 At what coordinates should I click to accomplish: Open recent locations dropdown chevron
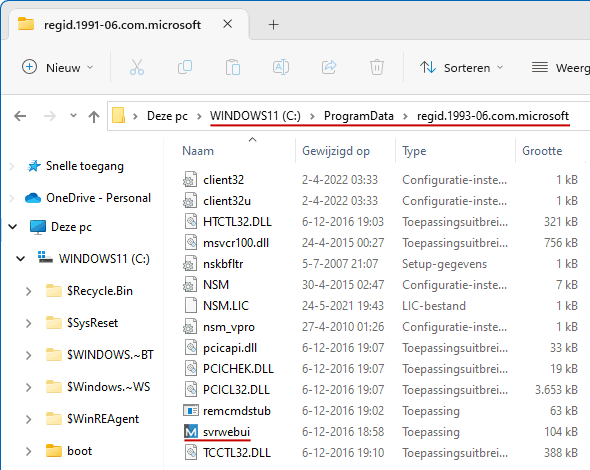click(73, 116)
